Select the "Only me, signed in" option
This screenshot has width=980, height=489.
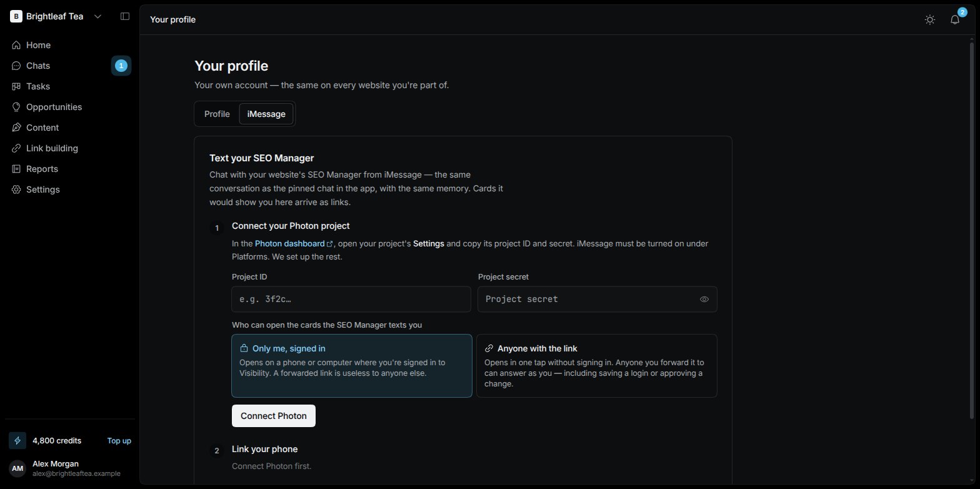(x=351, y=366)
